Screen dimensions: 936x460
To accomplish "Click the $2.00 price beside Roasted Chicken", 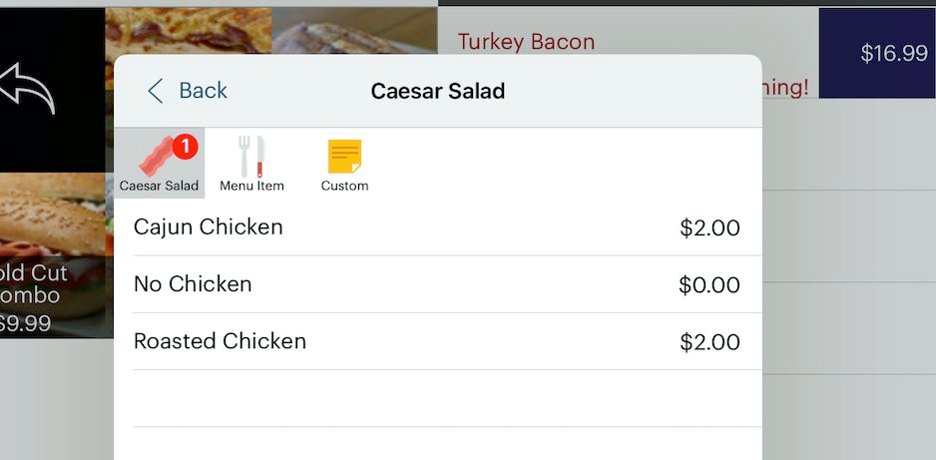I will click(710, 342).
